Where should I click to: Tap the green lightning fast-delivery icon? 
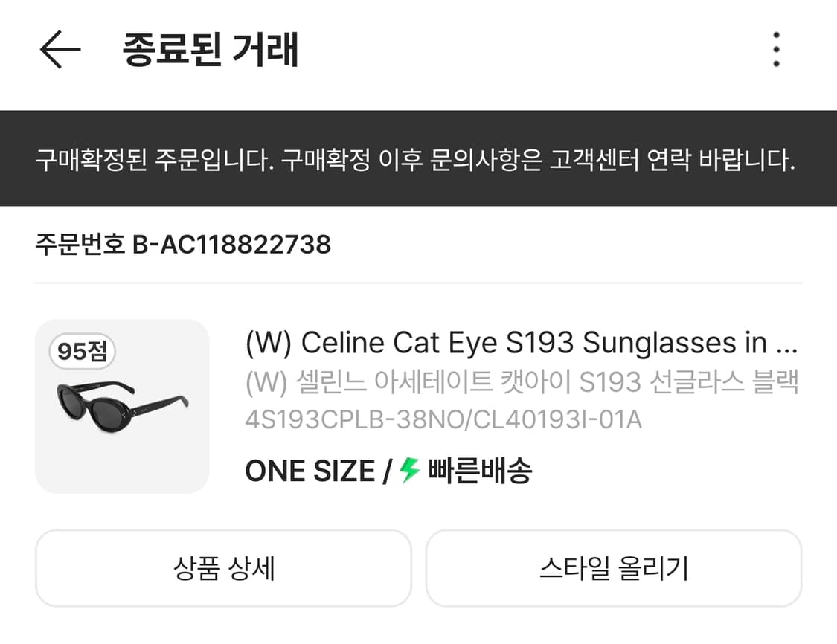[410, 470]
